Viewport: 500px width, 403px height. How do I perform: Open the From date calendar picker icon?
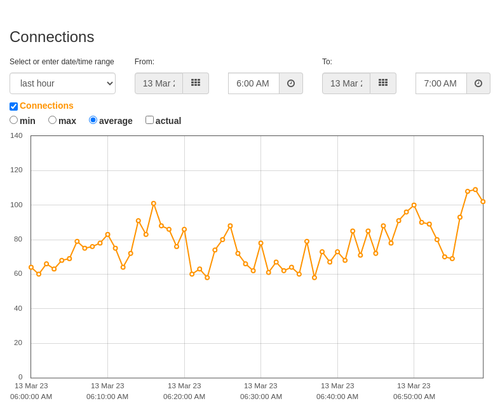pos(196,83)
